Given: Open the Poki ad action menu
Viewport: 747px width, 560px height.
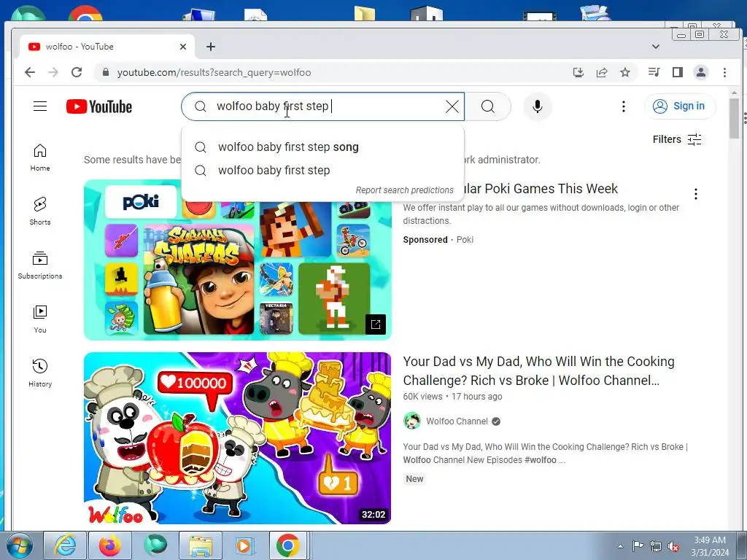Looking at the screenshot, I should (x=695, y=194).
